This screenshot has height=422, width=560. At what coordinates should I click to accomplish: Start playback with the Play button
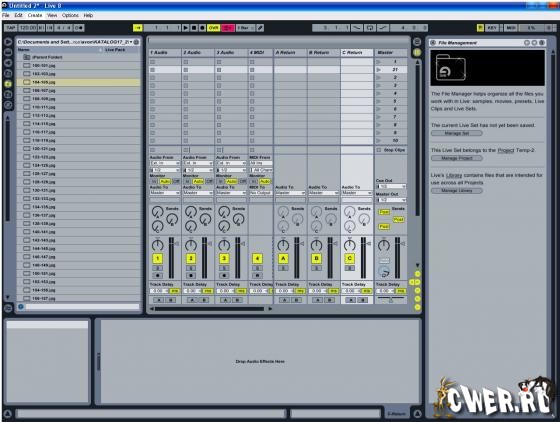coord(185,28)
